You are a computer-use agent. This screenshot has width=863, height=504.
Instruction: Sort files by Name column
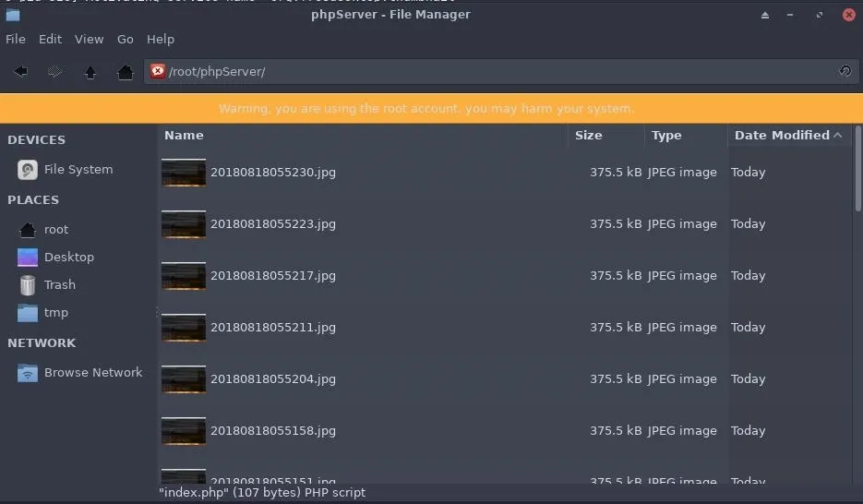tap(364, 136)
